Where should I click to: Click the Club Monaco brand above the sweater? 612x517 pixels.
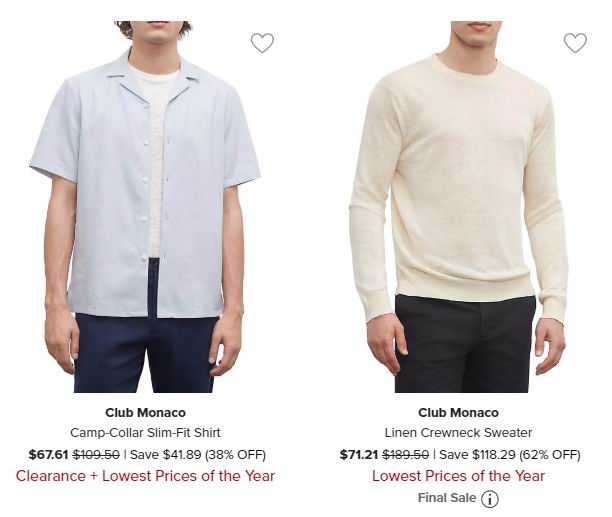(x=458, y=412)
